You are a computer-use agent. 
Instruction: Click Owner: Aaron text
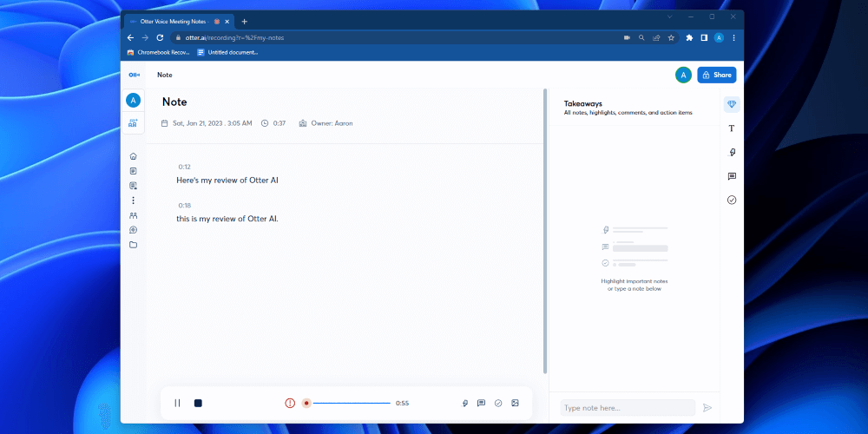click(332, 123)
